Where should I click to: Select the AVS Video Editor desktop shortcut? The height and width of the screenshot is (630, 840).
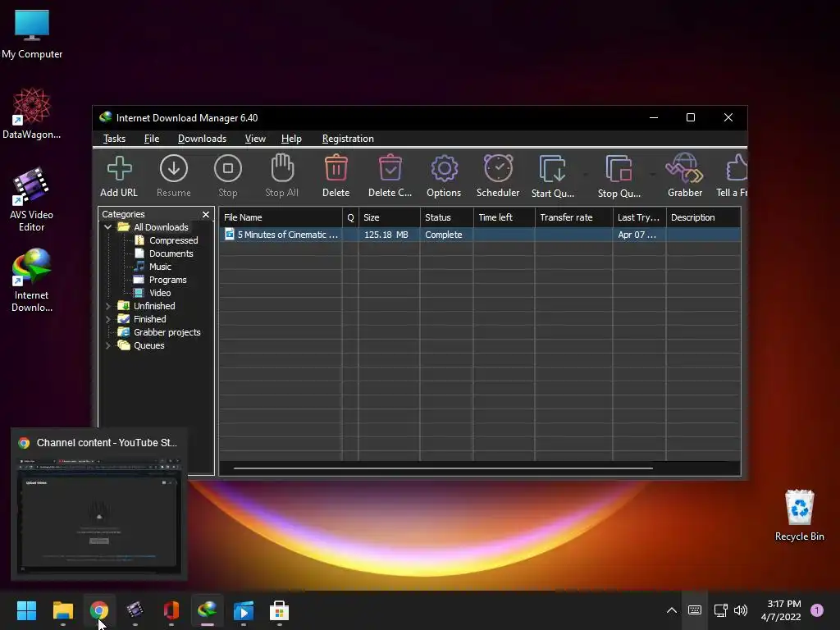tap(32, 199)
